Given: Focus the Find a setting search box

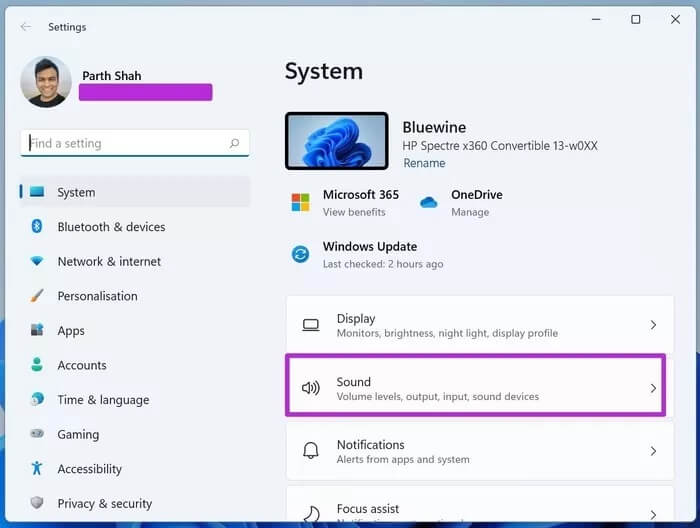Looking at the screenshot, I should point(135,143).
